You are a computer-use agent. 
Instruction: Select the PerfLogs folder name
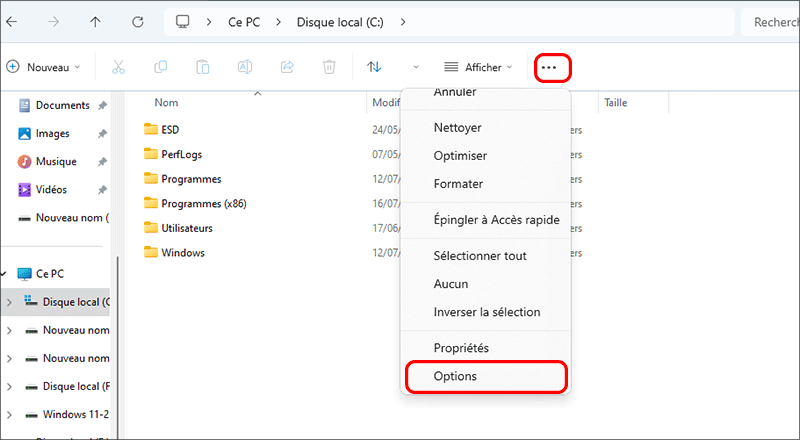pos(182,154)
